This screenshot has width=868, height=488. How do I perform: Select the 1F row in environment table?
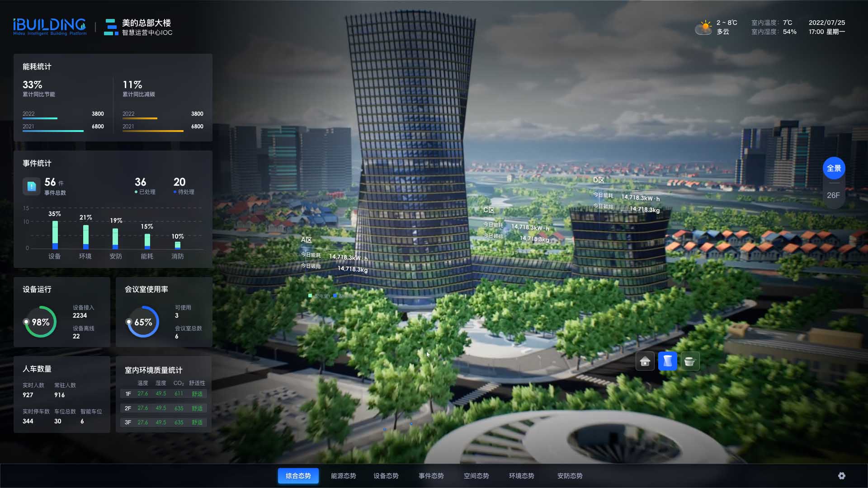164,394
